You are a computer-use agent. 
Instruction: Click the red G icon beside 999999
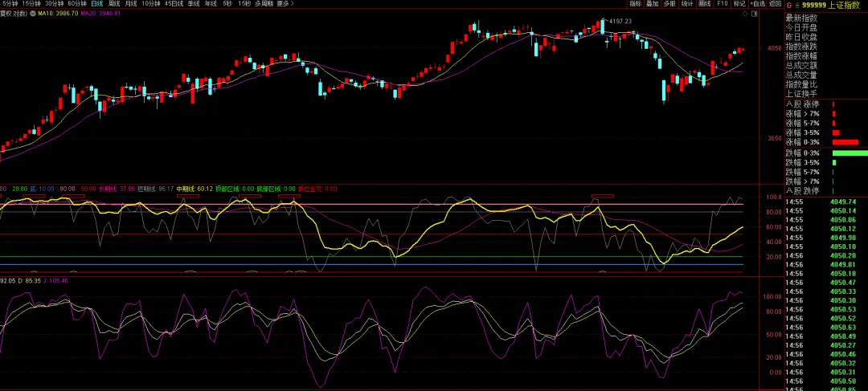(x=789, y=5)
